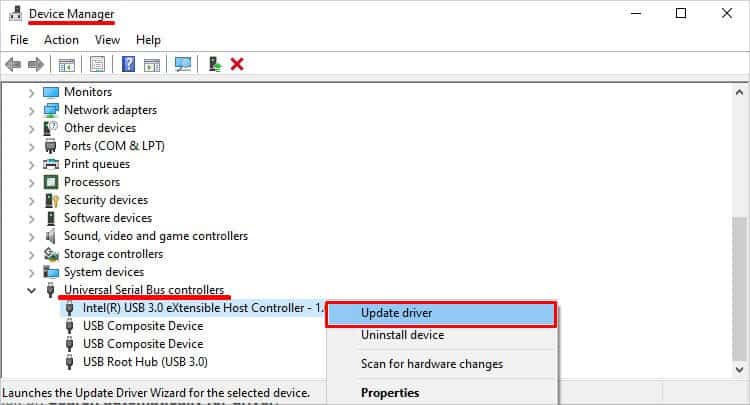Select the Print queues tree label
750x405 pixels.
[97, 164]
